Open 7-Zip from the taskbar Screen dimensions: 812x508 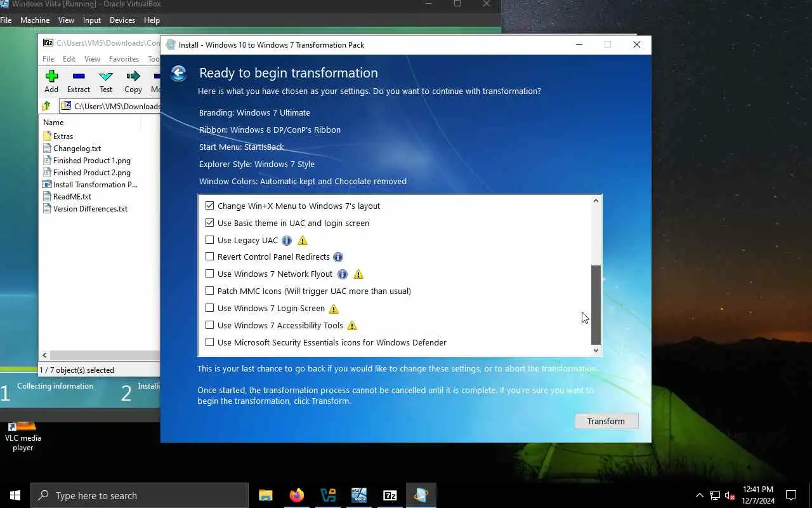coord(390,495)
